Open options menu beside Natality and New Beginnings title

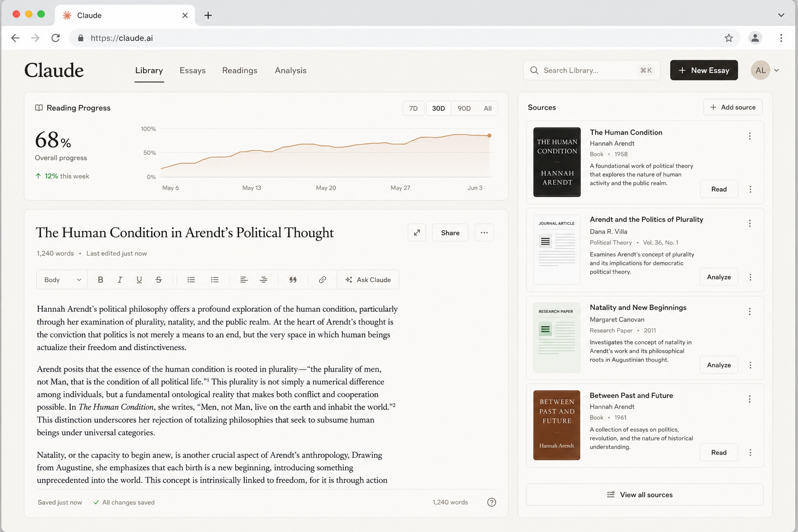click(x=750, y=311)
